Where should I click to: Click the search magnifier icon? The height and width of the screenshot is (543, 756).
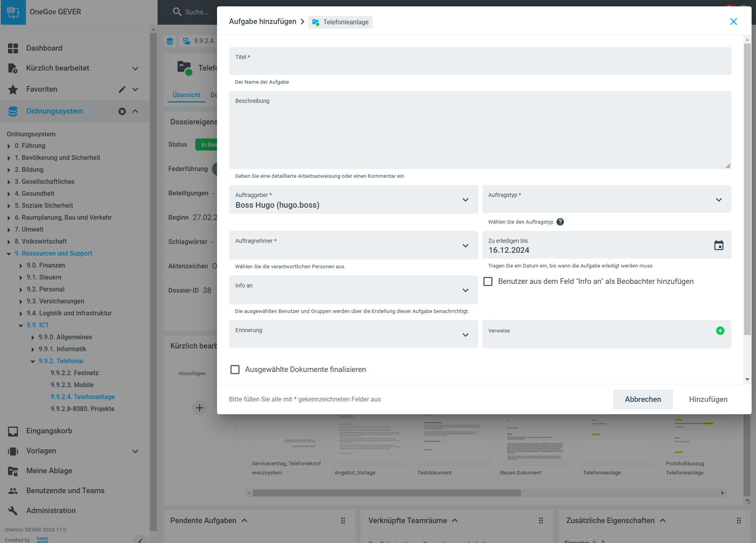coord(177,12)
